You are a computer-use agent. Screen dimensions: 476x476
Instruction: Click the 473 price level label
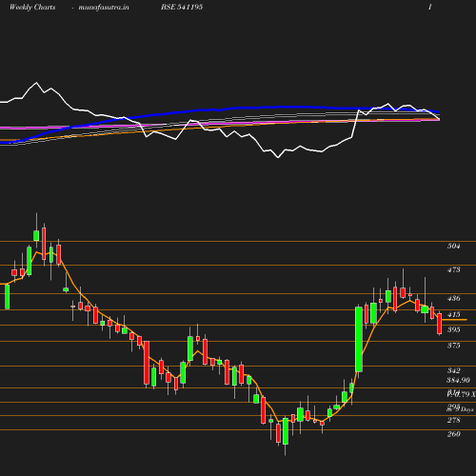453,269
